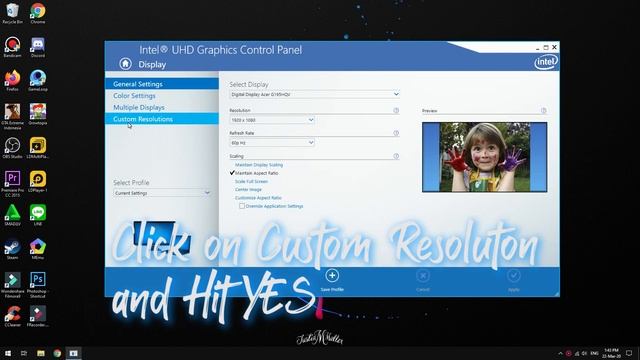This screenshot has height=360, width=640.
Task: Go to the Intel panel home icon
Action: point(125,64)
